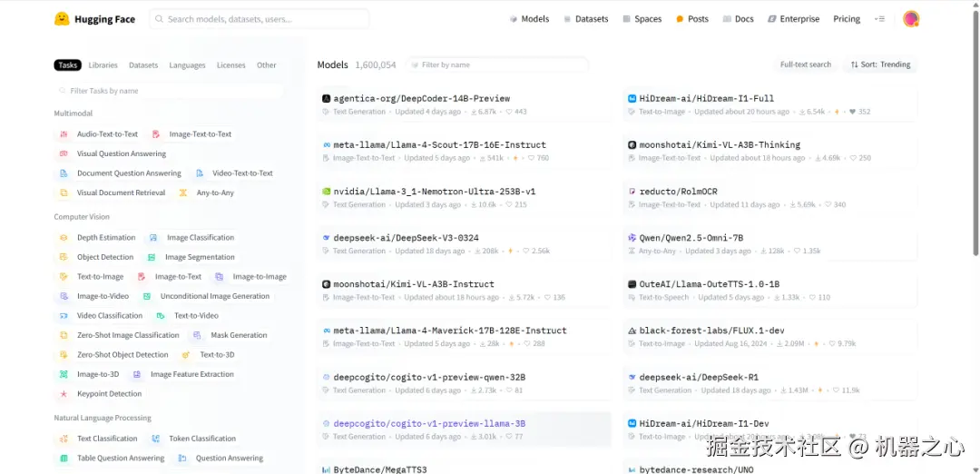Switch to the Other filter tab
Image resolution: width=980 pixels, height=474 pixels.
click(266, 65)
